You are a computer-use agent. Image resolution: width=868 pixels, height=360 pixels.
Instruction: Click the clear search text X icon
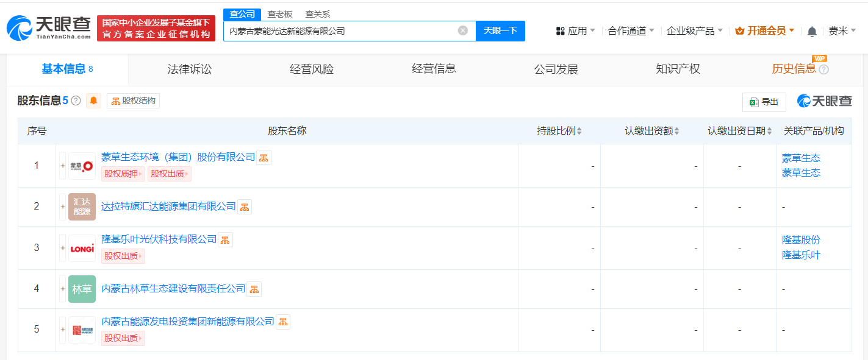pyautogui.click(x=463, y=30)
